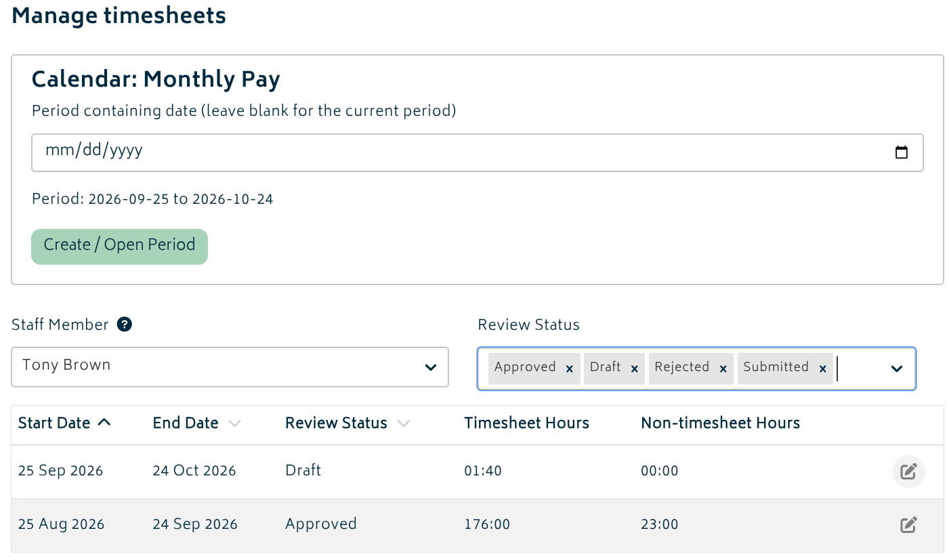Sort table by Start Date column
This screenshot has width=949, height=560.
pyautogui.click(x=64, y=423)
